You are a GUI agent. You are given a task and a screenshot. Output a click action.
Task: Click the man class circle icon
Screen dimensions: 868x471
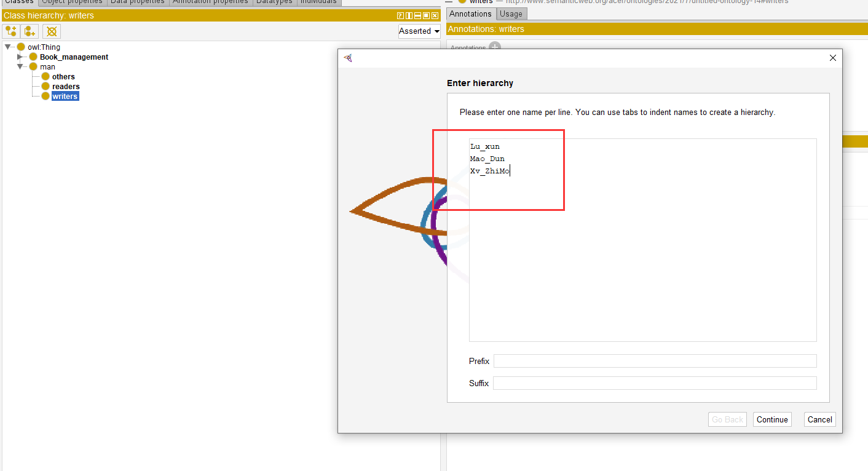33,66
